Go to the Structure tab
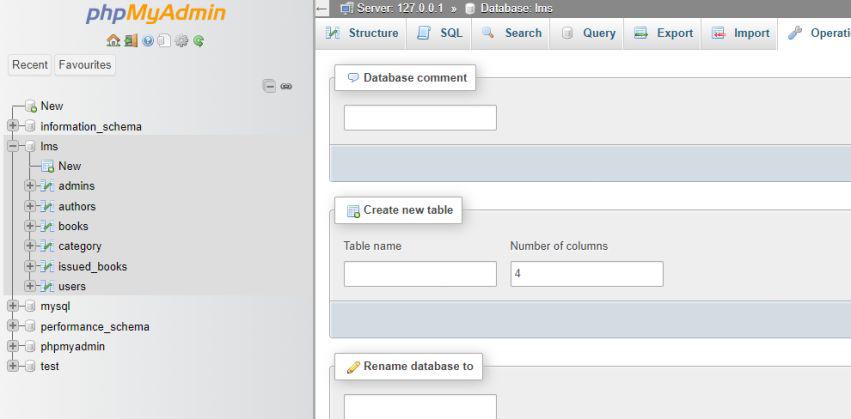The width and height of the screenshot is (851, 419). tap(362, 33)
